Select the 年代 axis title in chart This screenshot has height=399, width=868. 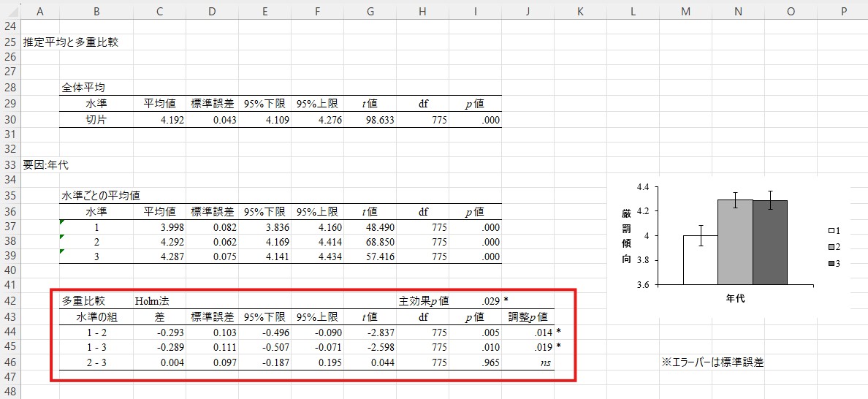(x=735, y=298)
